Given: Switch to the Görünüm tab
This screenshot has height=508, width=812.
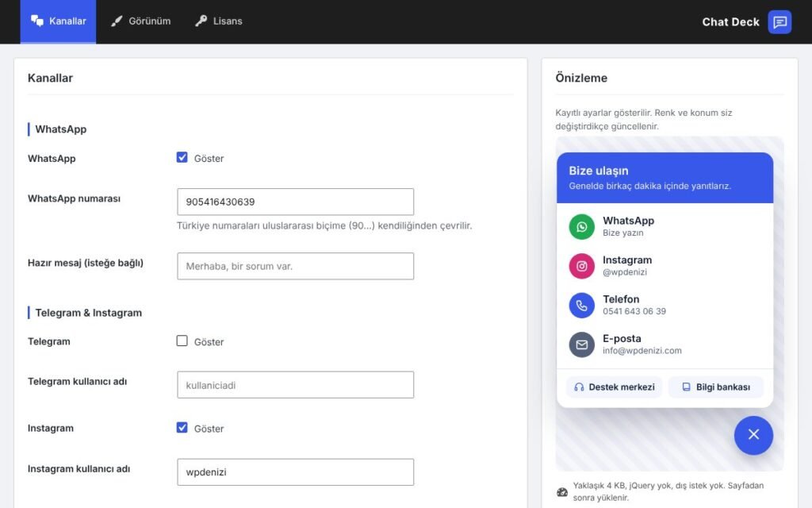Looking at the screenshot, I should coord(140,21).
